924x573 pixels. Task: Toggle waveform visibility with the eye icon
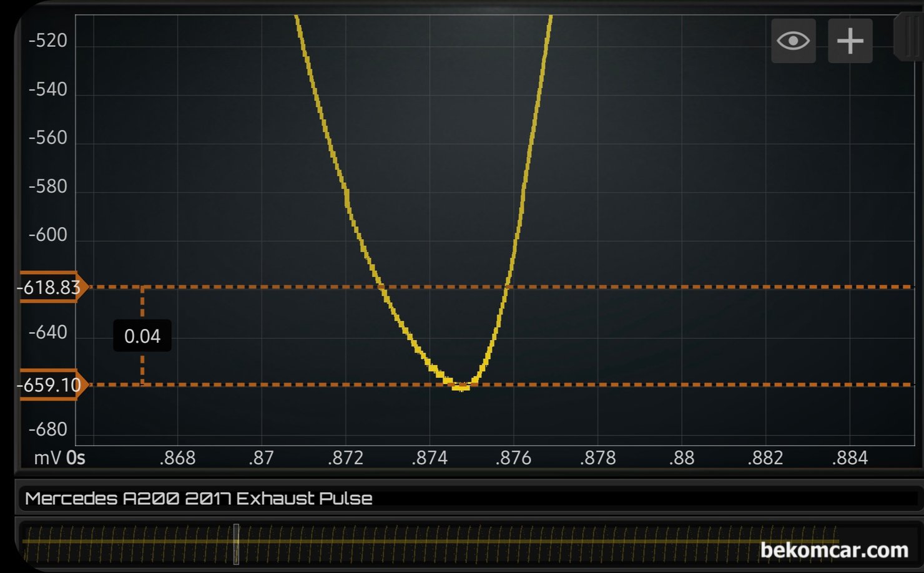coord(793,41)
